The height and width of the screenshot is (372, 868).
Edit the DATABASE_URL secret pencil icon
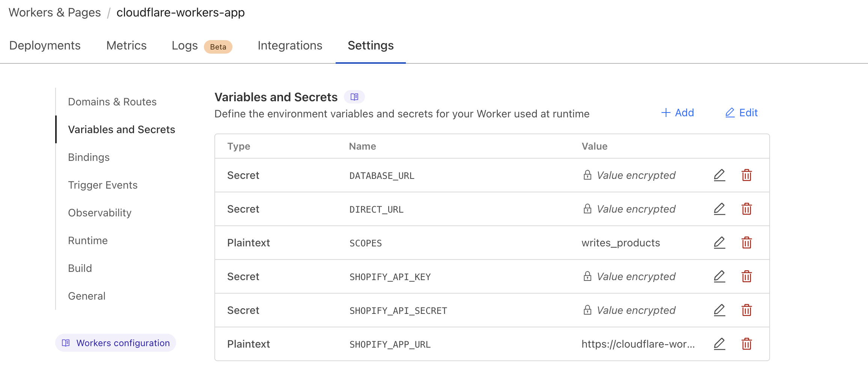(719, 175)
